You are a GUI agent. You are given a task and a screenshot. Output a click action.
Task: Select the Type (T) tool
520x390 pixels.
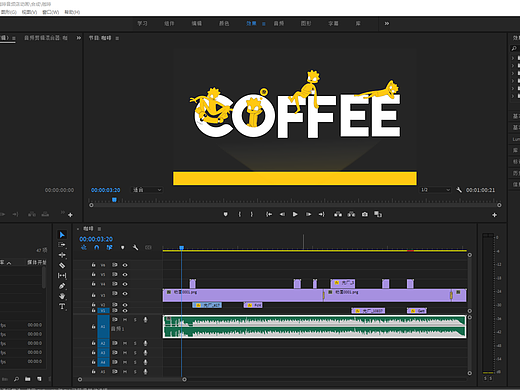point(62,306)
